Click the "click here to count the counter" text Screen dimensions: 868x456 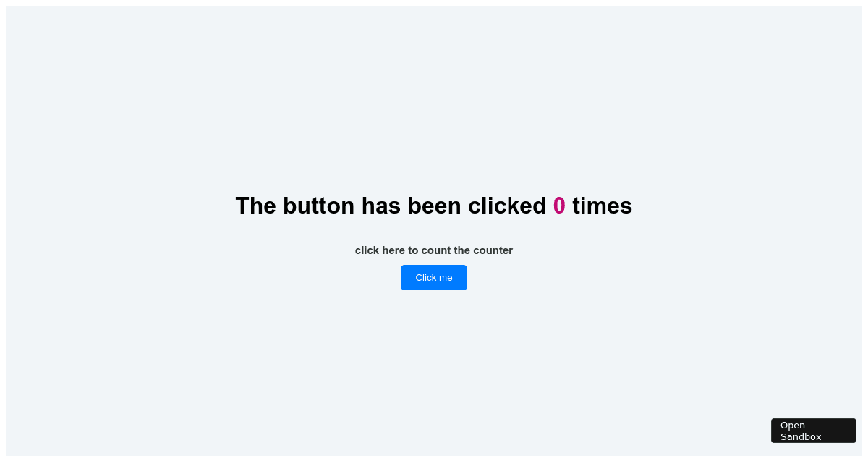pos(434,250)
